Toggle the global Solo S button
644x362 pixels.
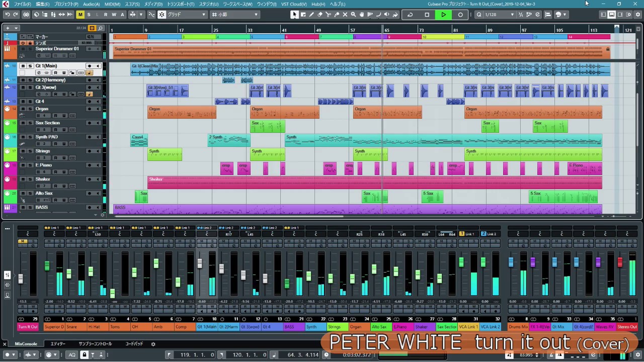click(89, 15)
